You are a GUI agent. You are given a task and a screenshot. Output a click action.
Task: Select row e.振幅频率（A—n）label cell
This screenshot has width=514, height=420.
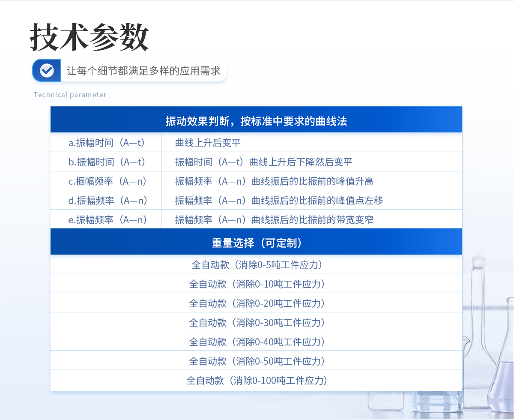(107, 220)
